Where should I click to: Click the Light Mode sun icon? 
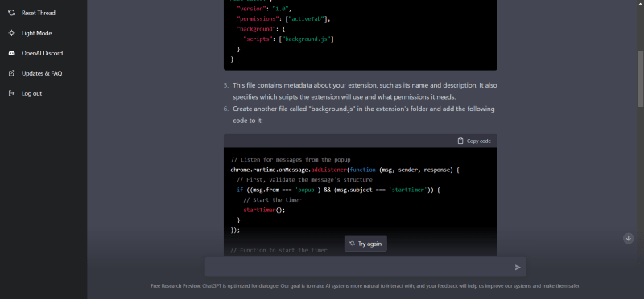(x=12, y=33)
